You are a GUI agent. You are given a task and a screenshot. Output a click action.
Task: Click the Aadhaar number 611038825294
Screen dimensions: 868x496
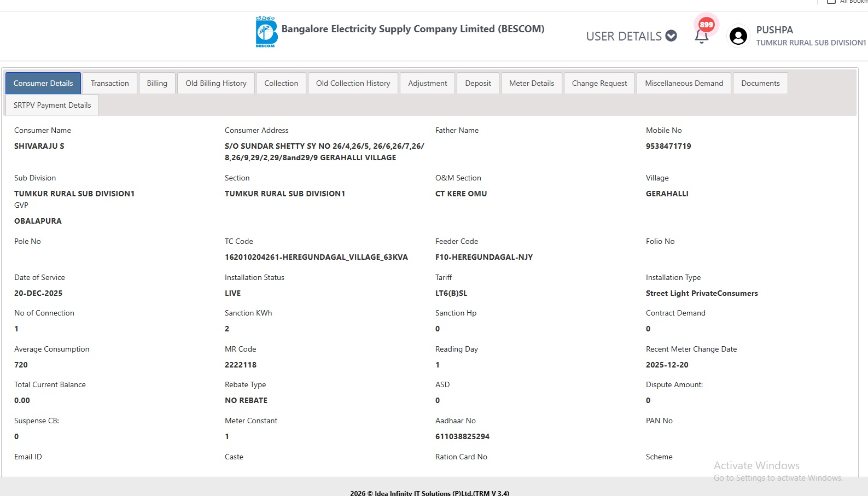462,436
